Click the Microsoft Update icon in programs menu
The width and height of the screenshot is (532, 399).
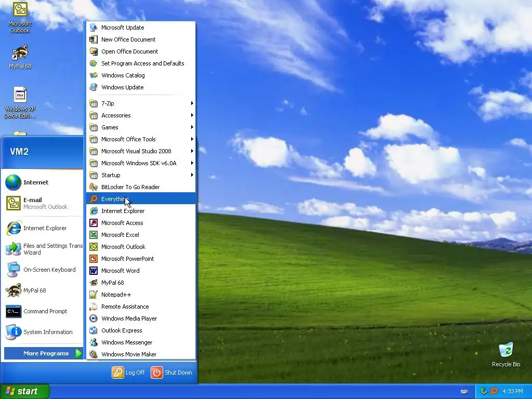94,28
